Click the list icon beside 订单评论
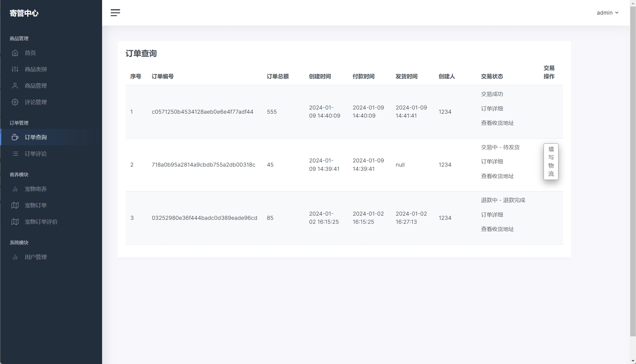This screenshot has height=364, width=636. (15, 154)
